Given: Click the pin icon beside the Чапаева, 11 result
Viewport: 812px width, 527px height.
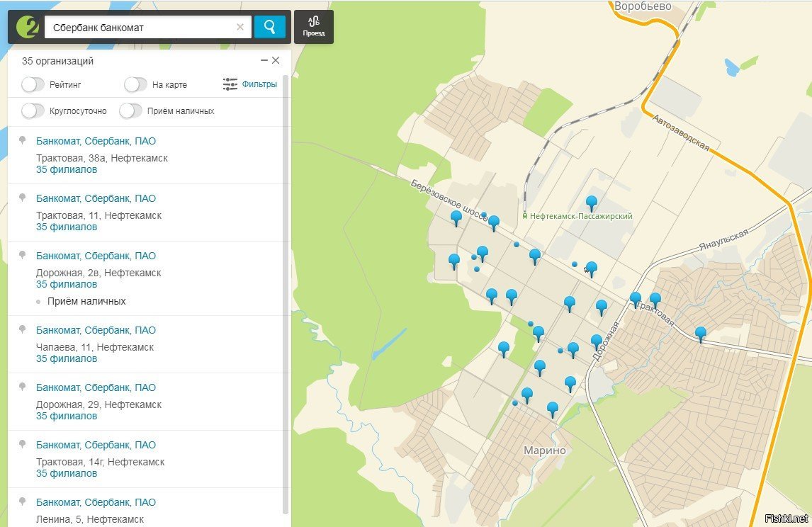Looking at the screenshot, I should coord(22,330).
